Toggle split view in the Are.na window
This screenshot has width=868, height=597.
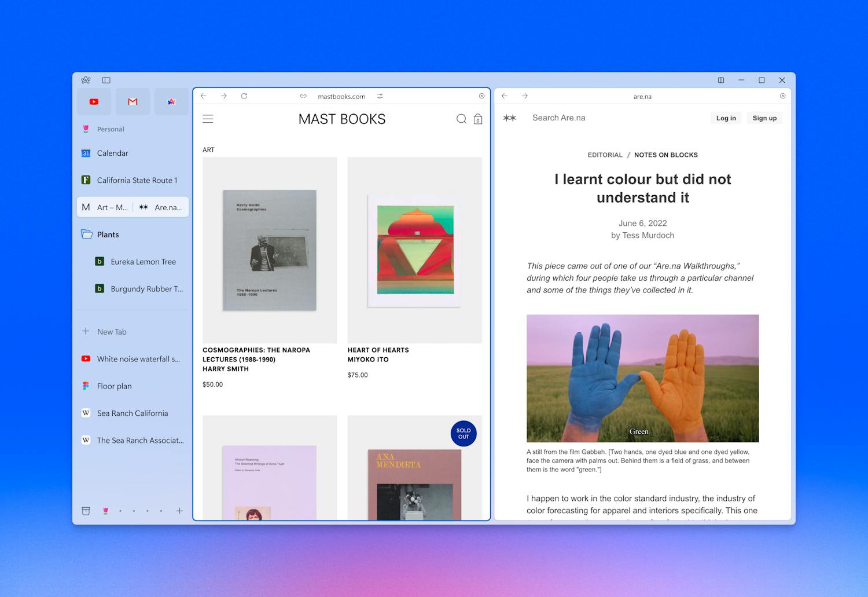point(721,80)
